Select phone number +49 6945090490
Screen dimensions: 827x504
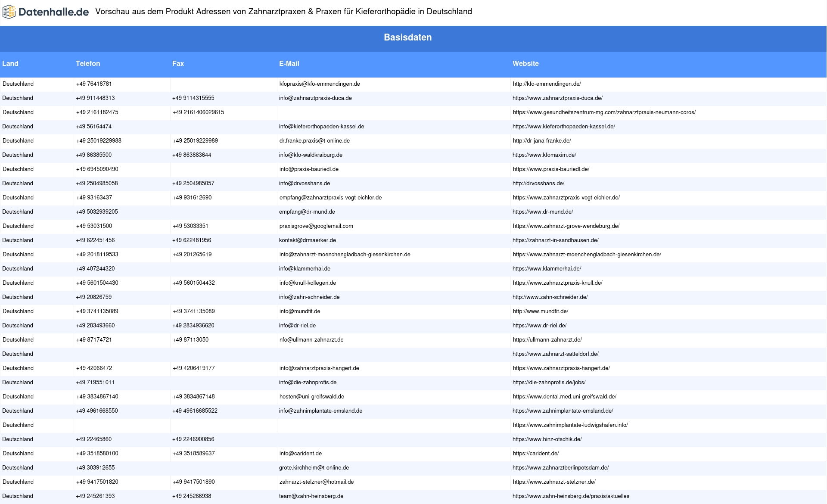(x=97, y=169)
